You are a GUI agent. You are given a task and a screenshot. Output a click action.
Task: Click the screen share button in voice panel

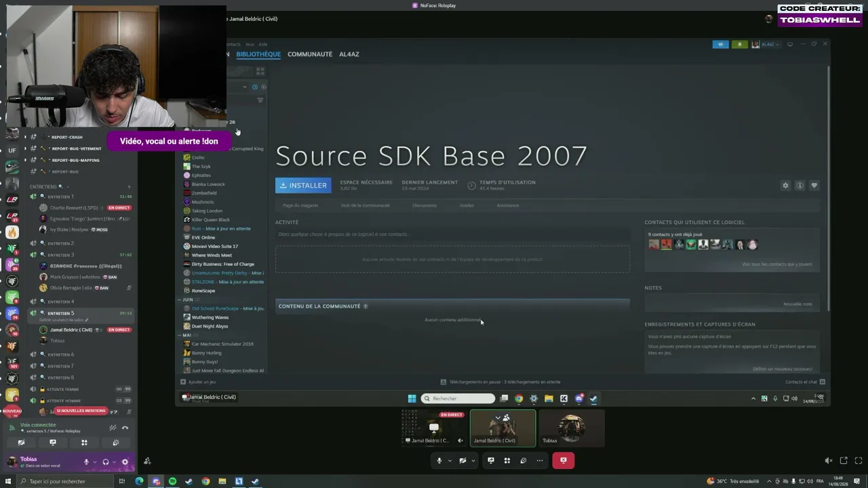[x=53, y=443]
